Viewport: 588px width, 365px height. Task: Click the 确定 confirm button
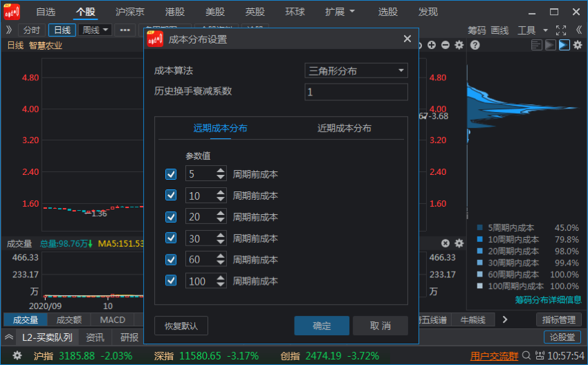322,326
